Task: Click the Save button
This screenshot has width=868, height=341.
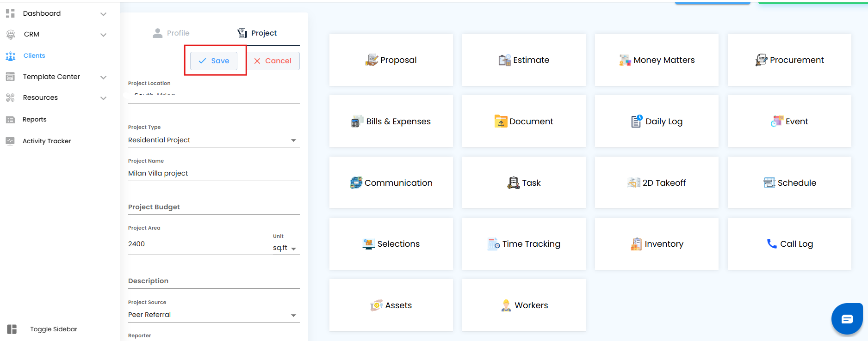Action: point(214,61)
